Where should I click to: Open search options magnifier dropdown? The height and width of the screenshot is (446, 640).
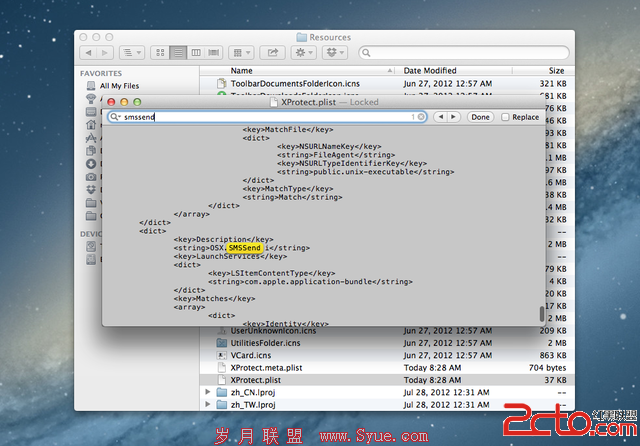pyautogui.click(x=115, y=117)
